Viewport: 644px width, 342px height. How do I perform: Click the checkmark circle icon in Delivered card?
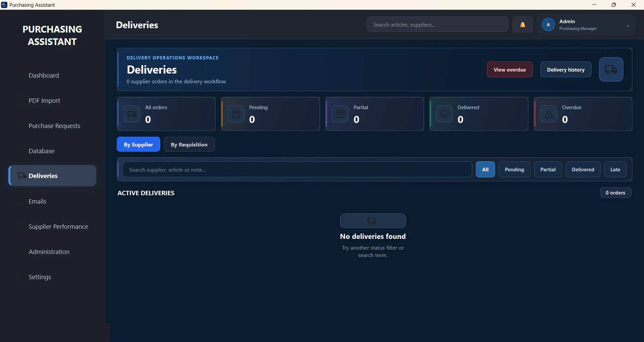click(444, 114)
